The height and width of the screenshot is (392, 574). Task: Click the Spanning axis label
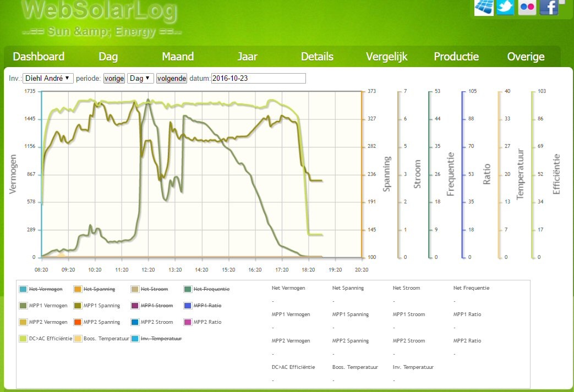point(387,174)
